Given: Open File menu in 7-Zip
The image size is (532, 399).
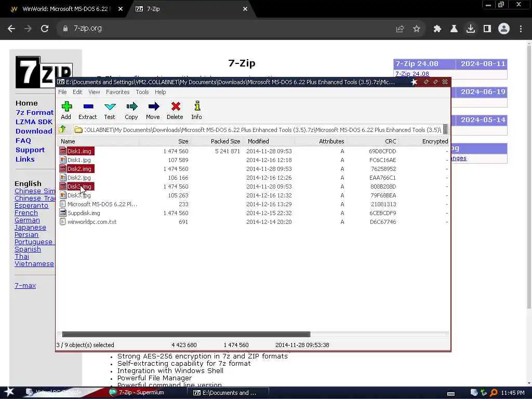Looking at the screenshot, I should click(x=62, y=92).
